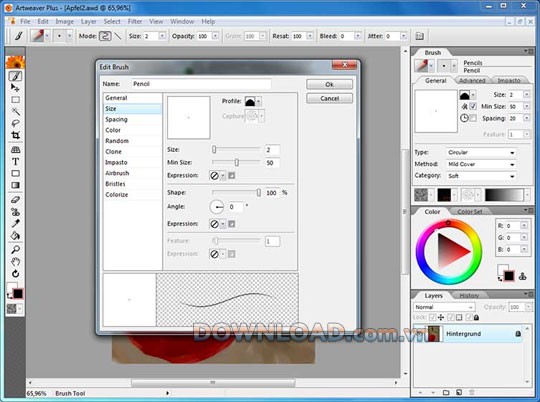540x402 pixels.
Task: Click delete layer trash icon
Action: pos(472,392)
